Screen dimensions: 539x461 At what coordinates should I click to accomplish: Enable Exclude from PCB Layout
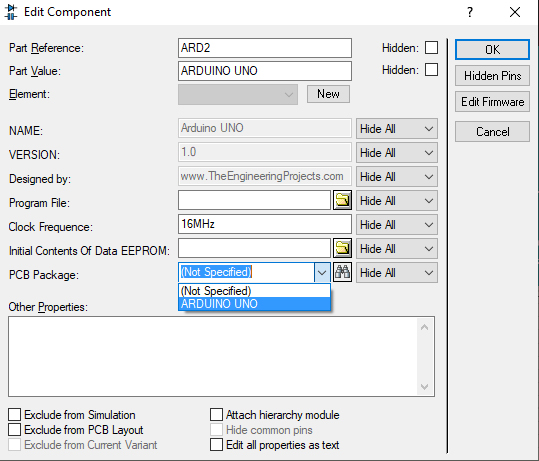pyautogui.click(x=14, y=430)
